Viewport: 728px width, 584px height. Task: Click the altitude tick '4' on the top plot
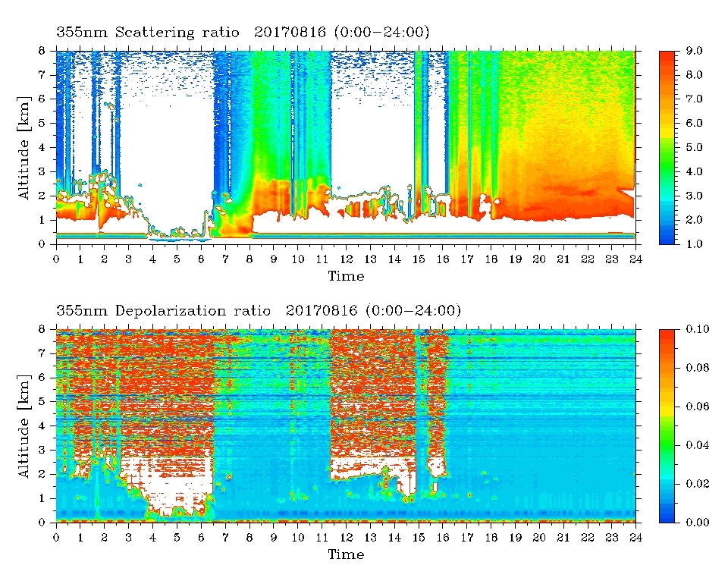click(x=41, y=147)
